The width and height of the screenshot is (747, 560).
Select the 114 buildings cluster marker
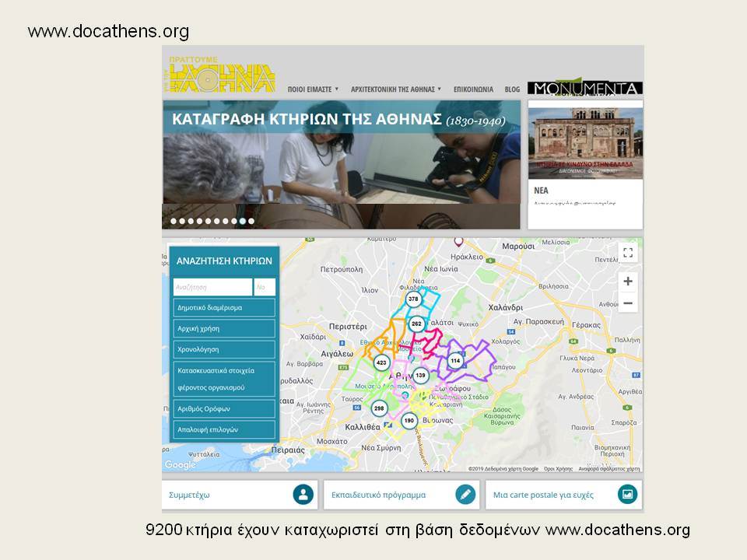[x=455, y=360]
